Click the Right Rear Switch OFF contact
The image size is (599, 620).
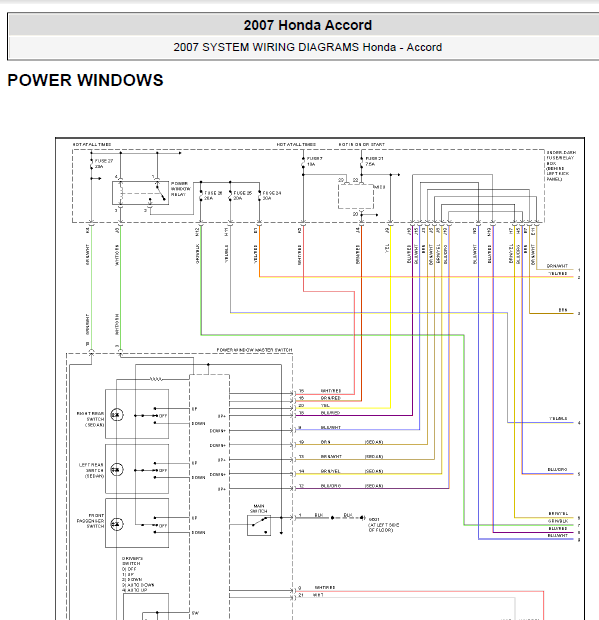pos(155,416)
